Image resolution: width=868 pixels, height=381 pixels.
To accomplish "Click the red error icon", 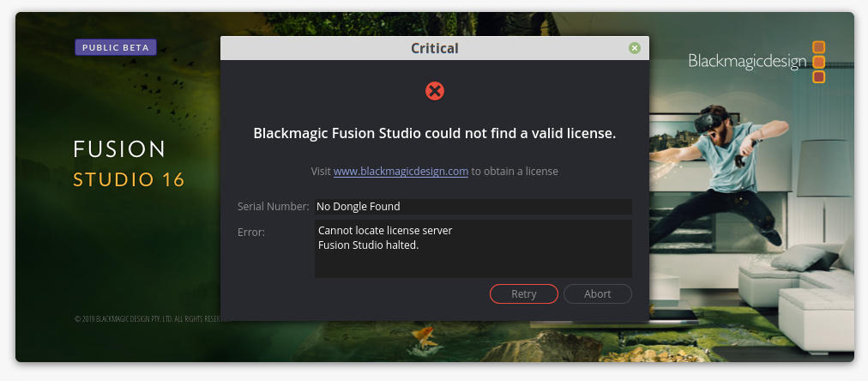I will coord(435,91).
